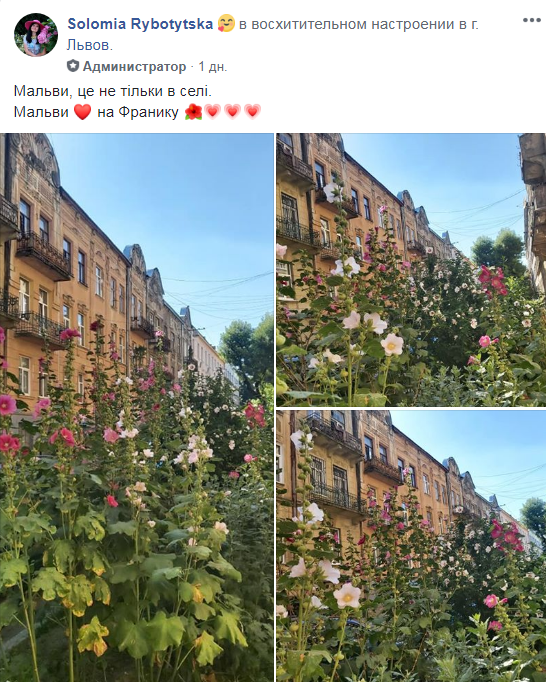Click Solomia Rybotytska's round profile avatar

(x=36, y=35)
